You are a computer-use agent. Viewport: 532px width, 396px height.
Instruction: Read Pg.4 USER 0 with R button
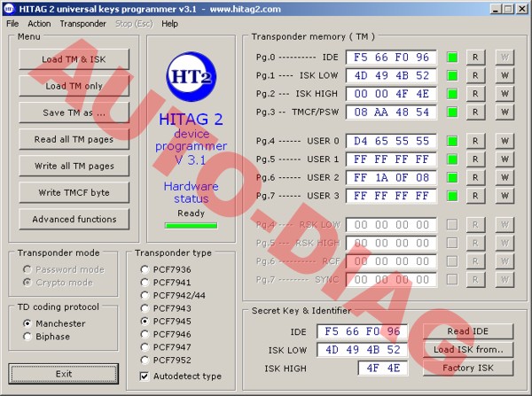tap(475, 141)
